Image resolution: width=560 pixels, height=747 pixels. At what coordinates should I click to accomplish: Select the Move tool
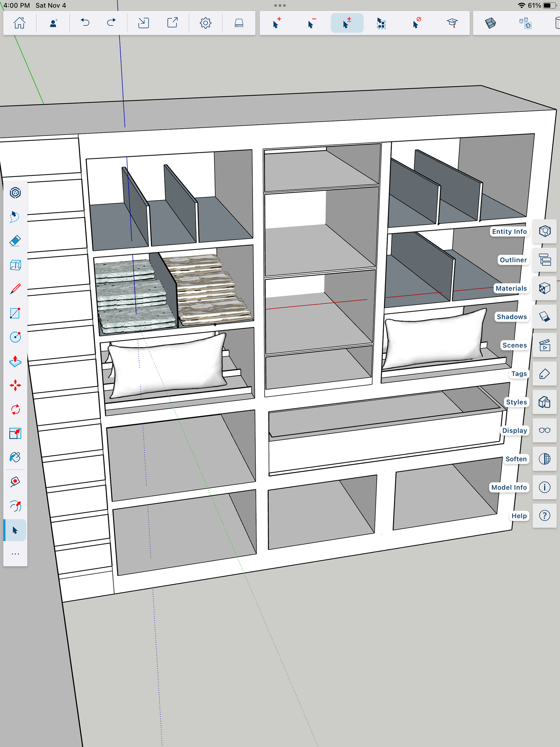[x=15, y=385]
